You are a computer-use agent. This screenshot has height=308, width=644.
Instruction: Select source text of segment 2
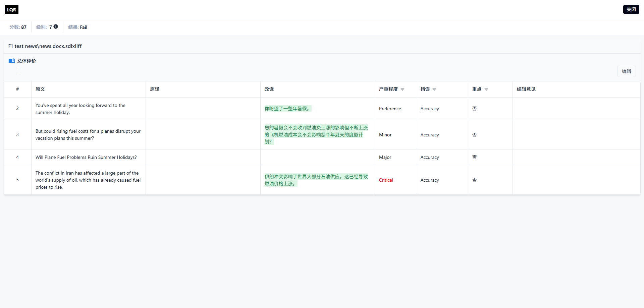[80, 109]
